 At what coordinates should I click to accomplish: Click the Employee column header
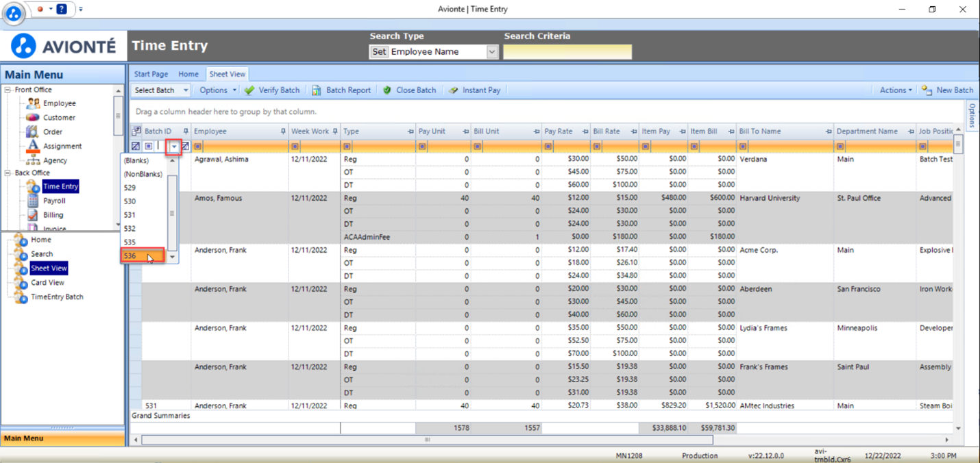[x=238, y=132]
